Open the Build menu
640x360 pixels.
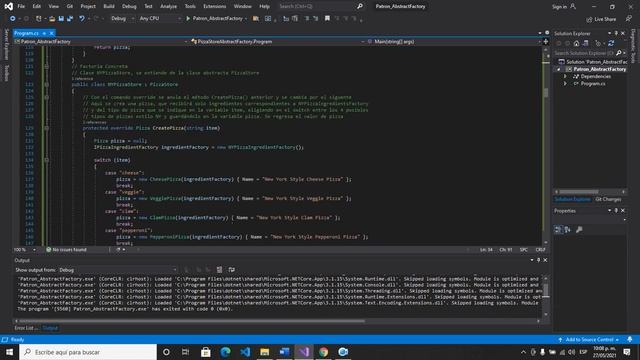coord(109,7)
